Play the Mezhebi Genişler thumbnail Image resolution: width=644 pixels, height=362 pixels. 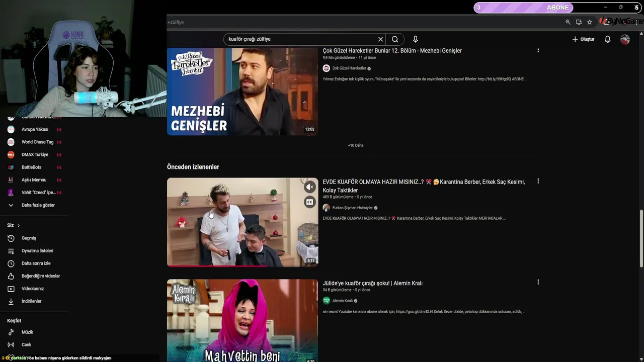pos(243,92)
